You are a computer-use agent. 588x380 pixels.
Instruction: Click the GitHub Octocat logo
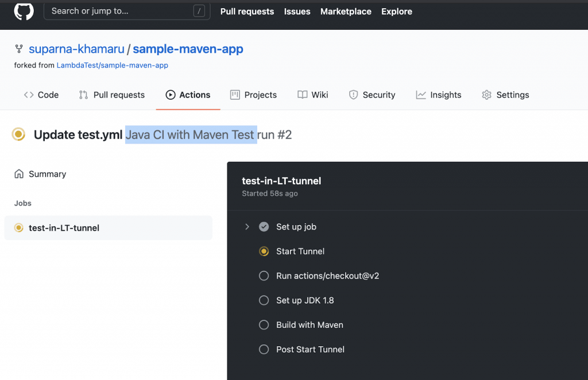(24, 11)
